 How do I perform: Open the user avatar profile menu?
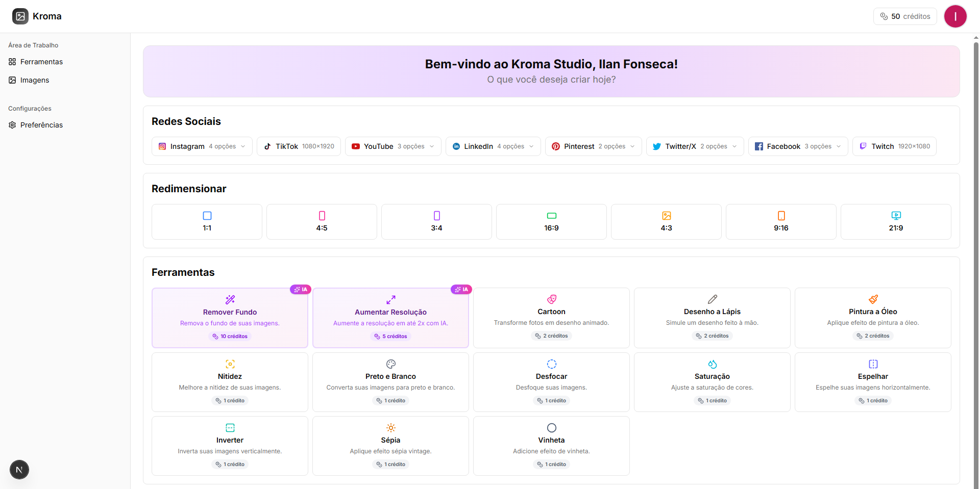coord(955,16)
